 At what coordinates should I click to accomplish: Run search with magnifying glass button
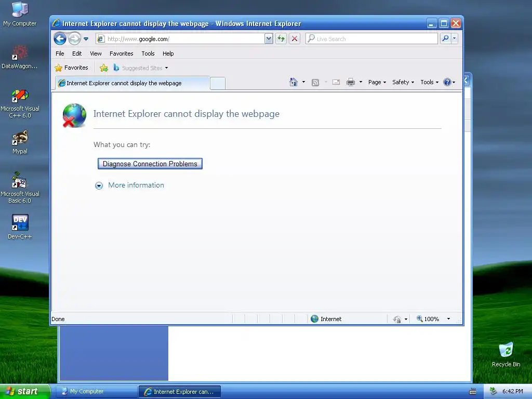click(x=445, y=38)
